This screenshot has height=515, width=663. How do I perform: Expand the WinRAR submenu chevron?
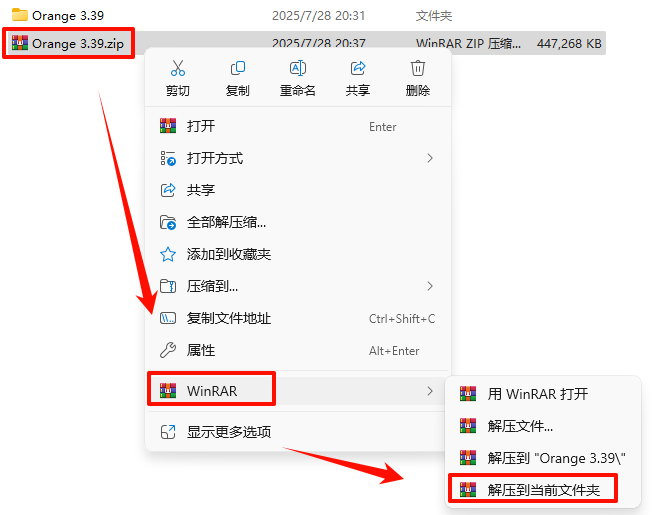[430, 391]
